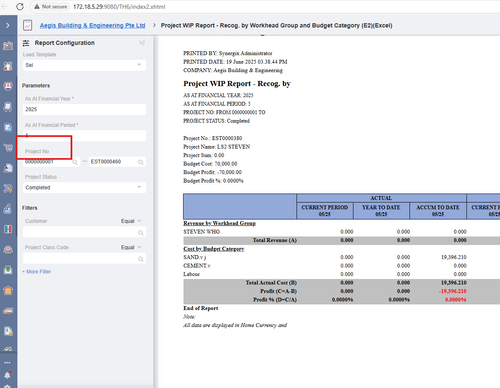Open Aegis Building & Engineering Pte Ltd link

92,25
